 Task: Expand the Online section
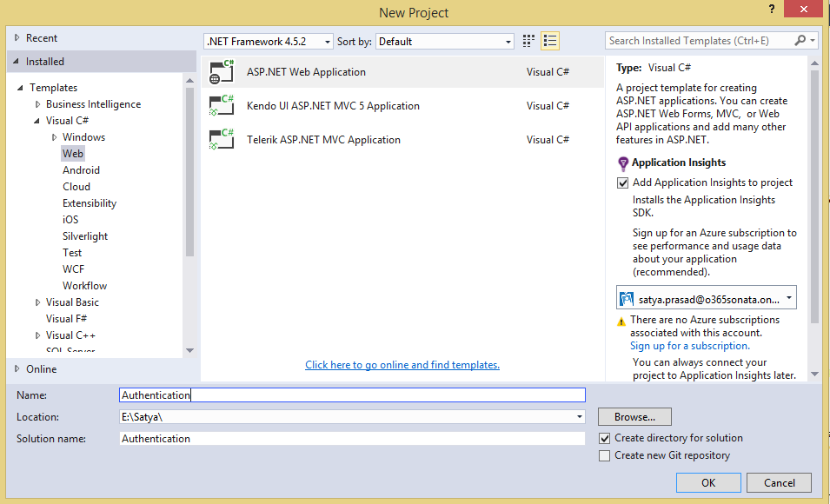tap(17, 368)
